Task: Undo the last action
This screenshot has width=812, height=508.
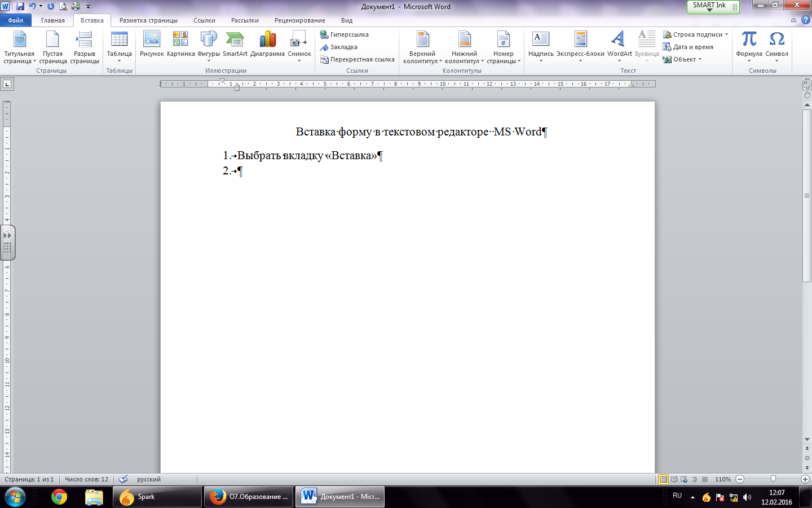Action: 32,6
